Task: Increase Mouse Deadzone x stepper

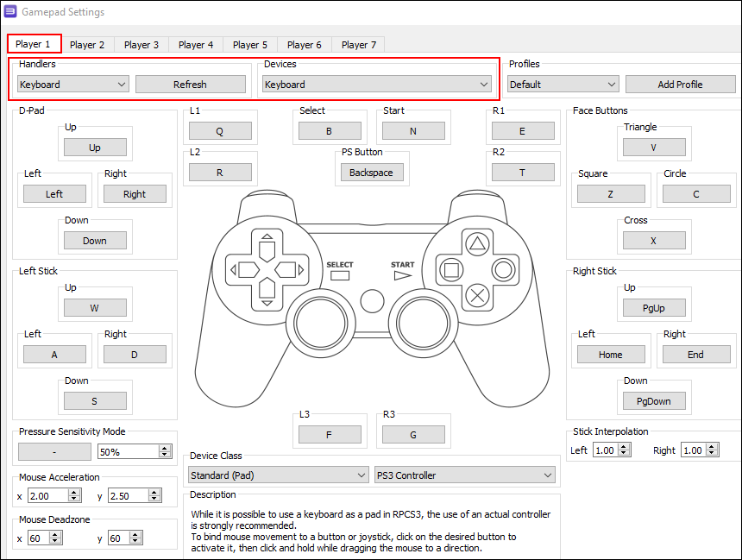Action: [x=55, y=534]
